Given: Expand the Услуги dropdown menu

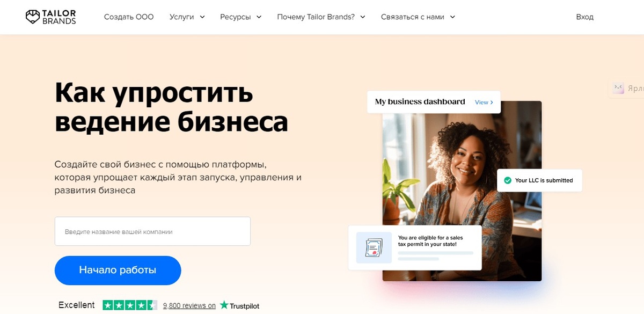Looking at the screenshot, I should point(187,17).
